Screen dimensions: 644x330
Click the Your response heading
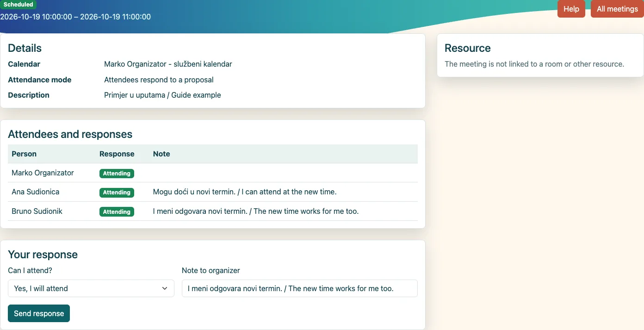coord(43,255)
